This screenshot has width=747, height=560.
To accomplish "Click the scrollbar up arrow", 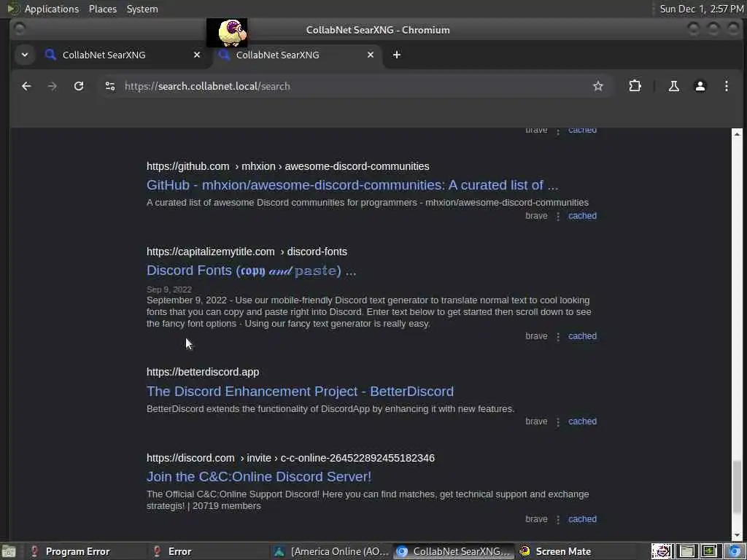I will pyautogui.click(x=737, y=134).
